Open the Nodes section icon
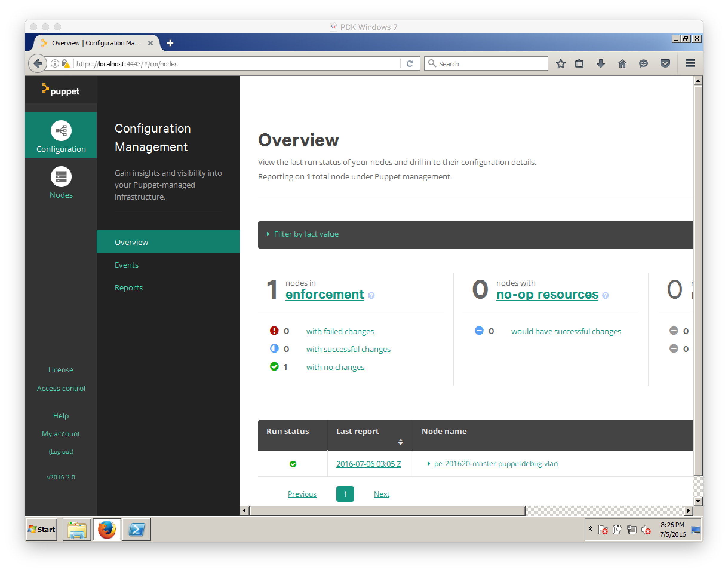The width and height of the screenshot is (728, 572). pos(61,177)
